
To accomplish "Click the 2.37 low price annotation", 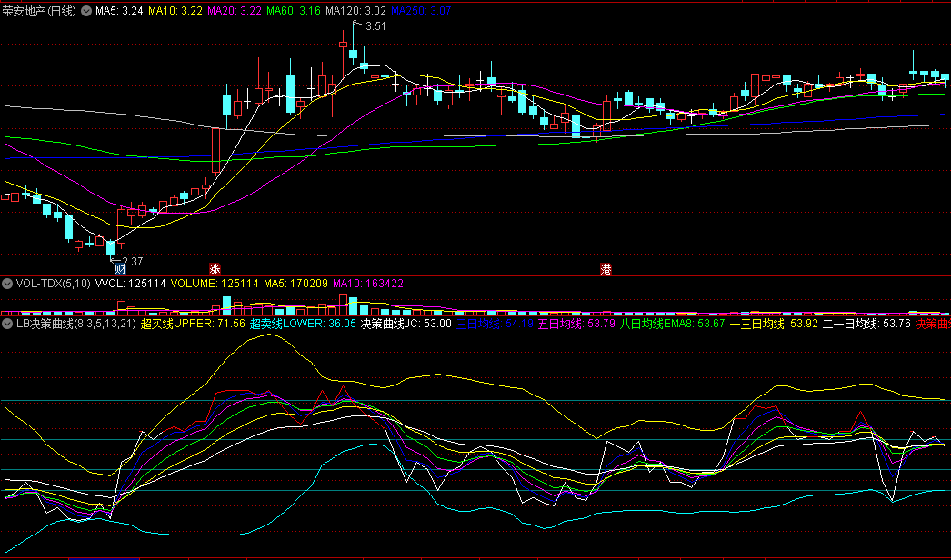I will 133,262.
